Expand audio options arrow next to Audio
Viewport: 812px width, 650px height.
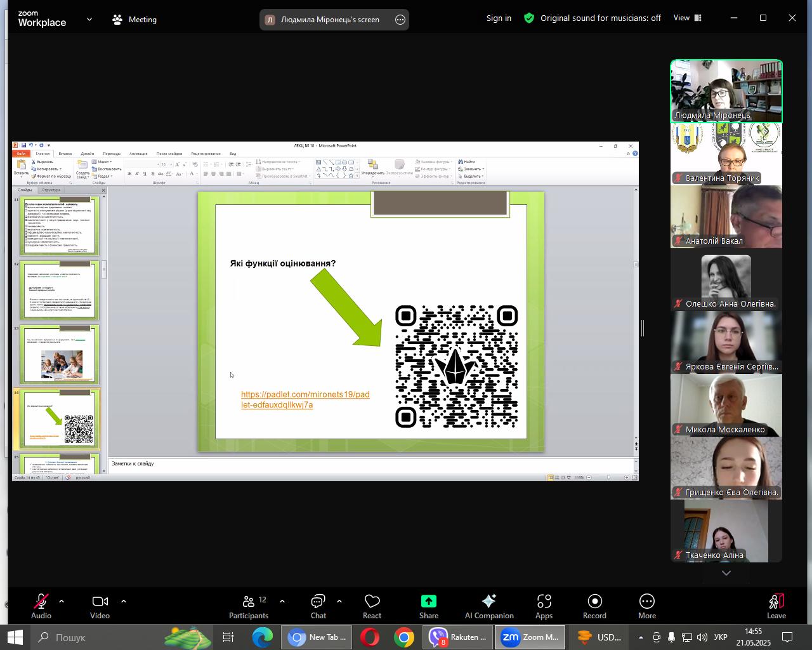click(x=62, y=601)
